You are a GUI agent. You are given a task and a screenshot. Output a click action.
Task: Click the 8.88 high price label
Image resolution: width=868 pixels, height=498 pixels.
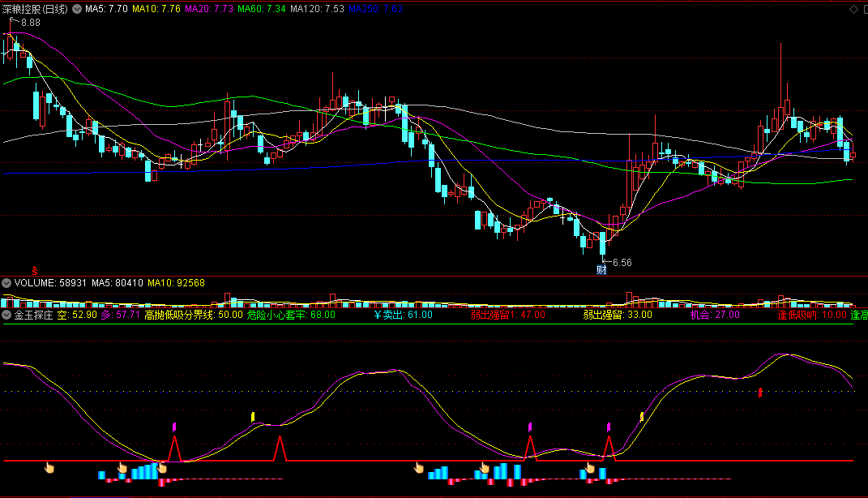[x=31, y=23]
